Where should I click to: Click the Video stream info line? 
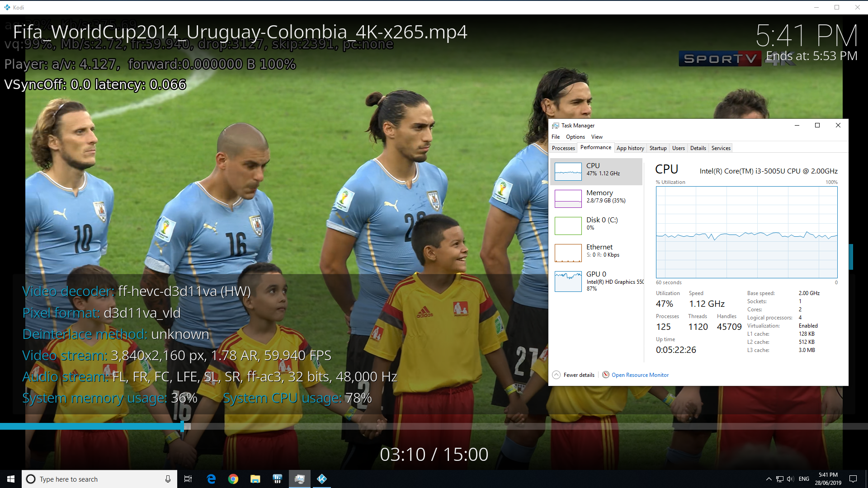[x=177, y=355]
